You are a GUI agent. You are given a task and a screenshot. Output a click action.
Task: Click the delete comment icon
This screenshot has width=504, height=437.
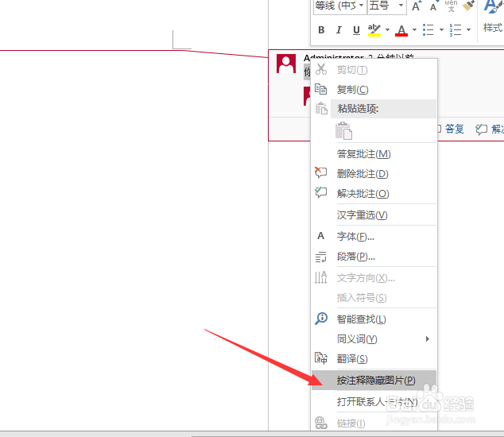point(320,173)
